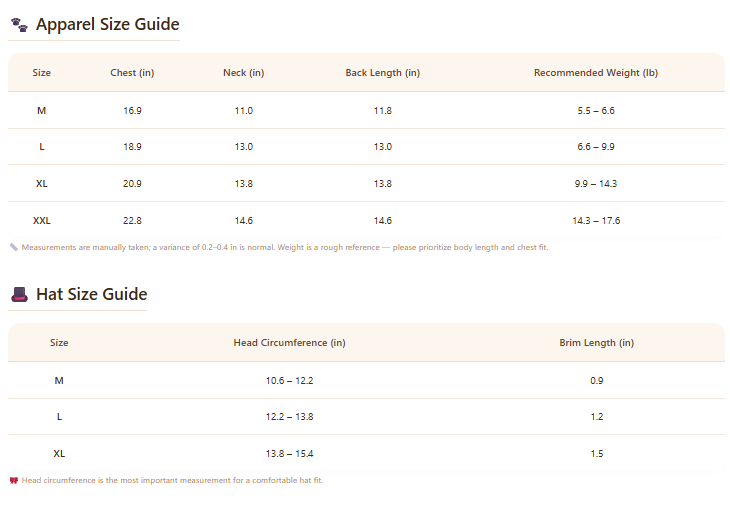
Task: Click the Hat Size Guide heading
Action: [92, 294]
